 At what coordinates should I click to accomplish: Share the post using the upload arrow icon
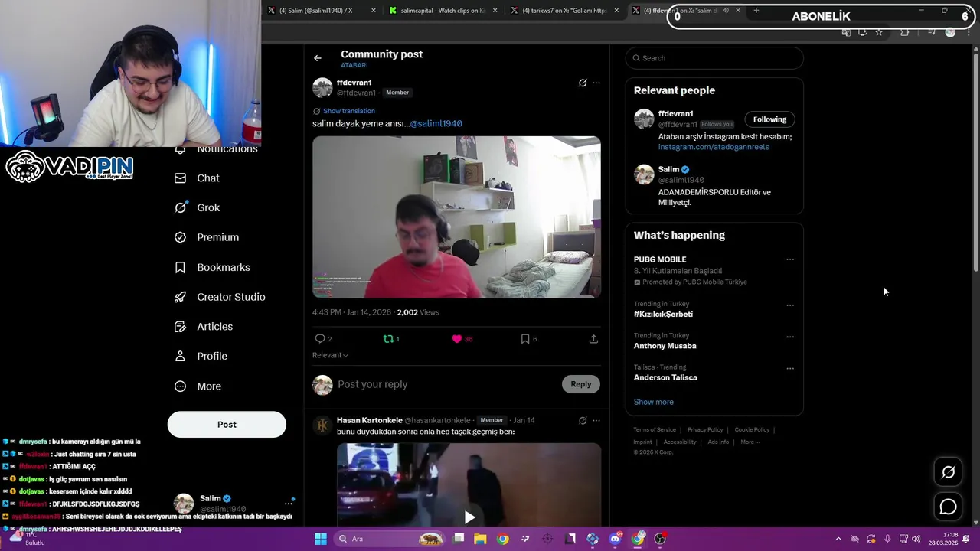(593, 338)
